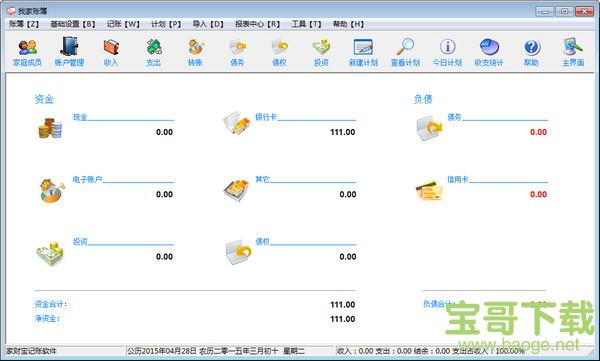Click the 债权 icon in funds area
Image resolution: width=600 pixels, height=361 pixels.
pyautogui.click(x=238, y=252)
